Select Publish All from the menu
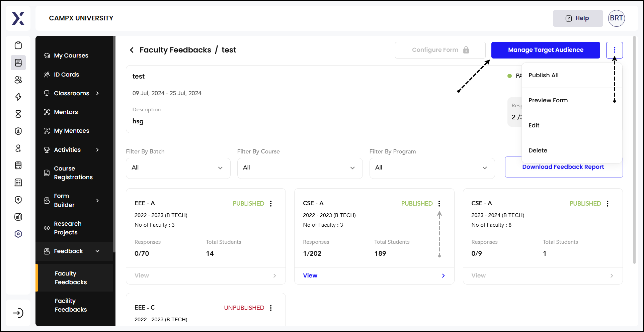644x332 pixels. pyautogui.click(x=572, y=75)
